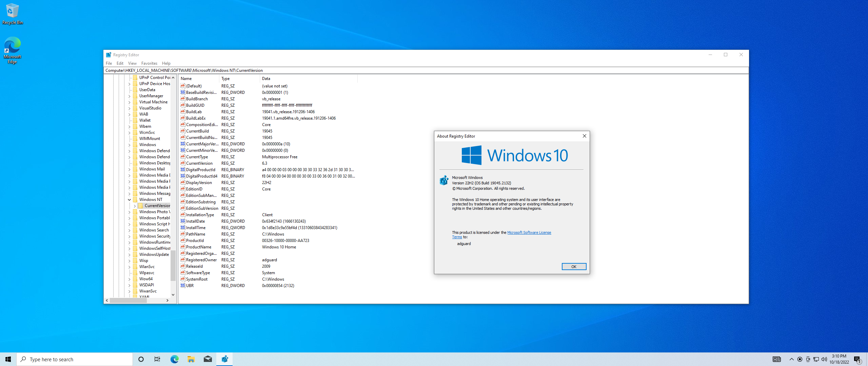Close the About Registry Editor dialog

tap(584, 136)
